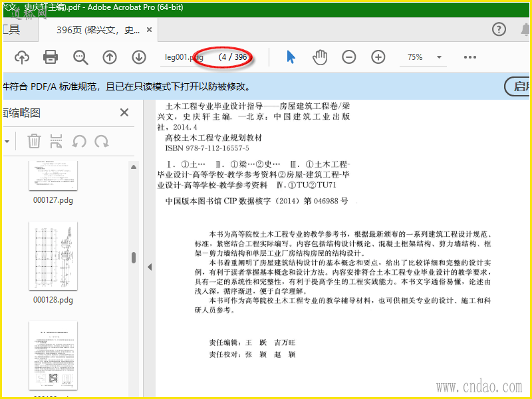Zoom in with the plus button
The image size is (532, 399).
pos(378,57)
